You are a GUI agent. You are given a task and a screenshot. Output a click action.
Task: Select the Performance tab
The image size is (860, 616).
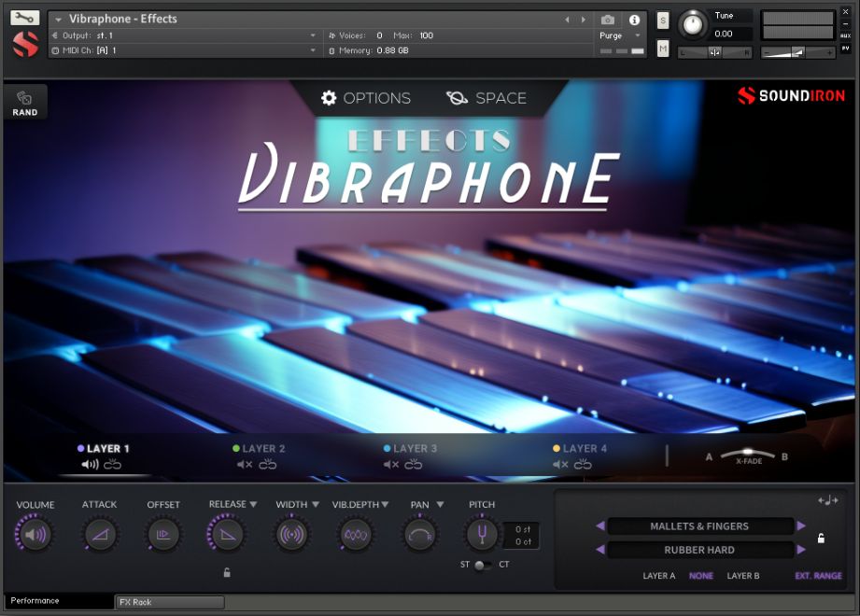click(37, 602)
